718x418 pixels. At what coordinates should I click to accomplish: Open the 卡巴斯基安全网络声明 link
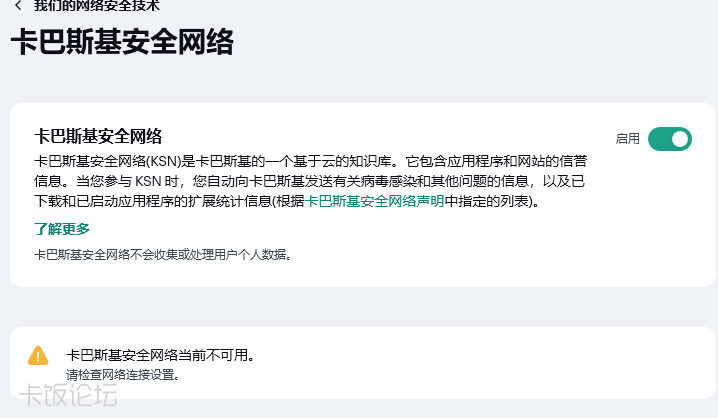(374, 201)
